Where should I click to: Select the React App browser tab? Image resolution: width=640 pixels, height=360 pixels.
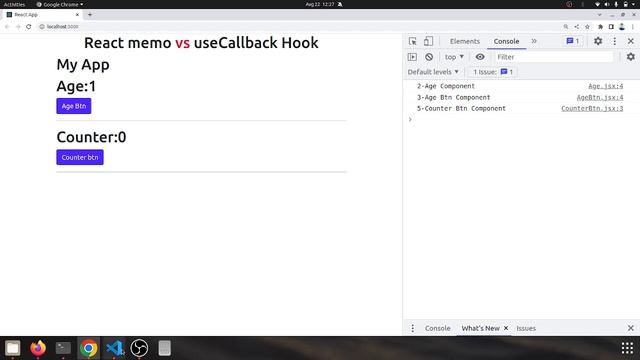[x=42, y=15]
